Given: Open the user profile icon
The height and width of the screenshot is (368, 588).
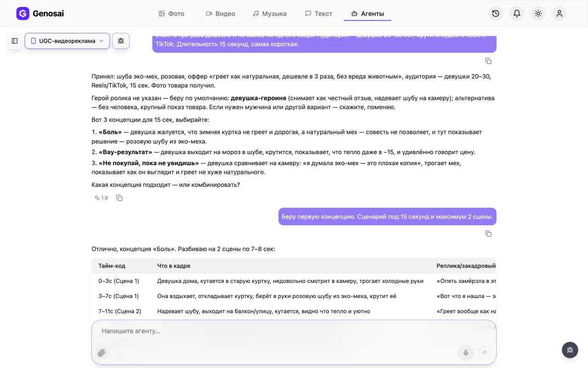Looking at the screenshot, I should (560, 13).
